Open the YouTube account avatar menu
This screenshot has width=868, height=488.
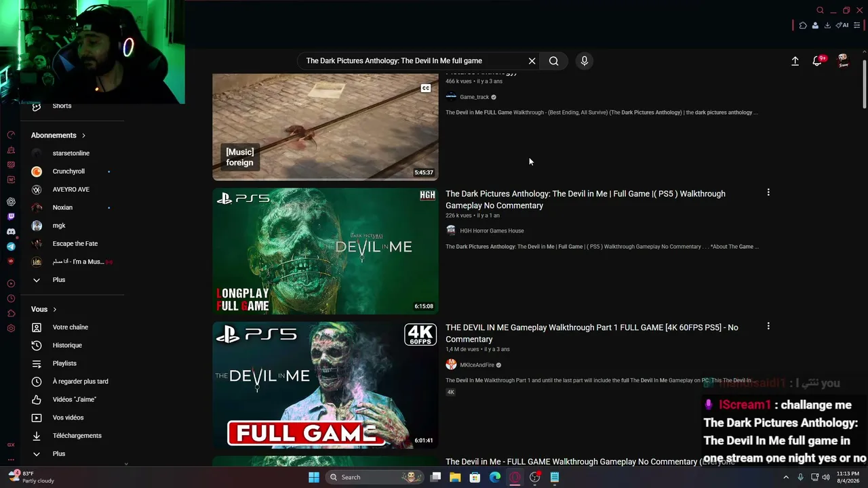843,61
